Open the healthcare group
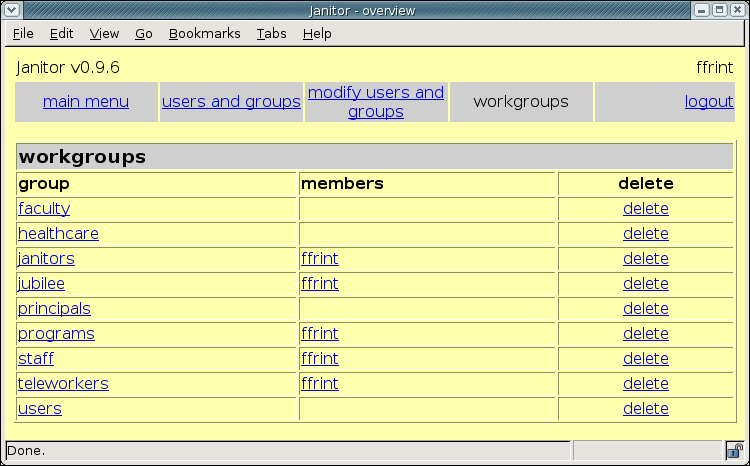 click(x=58, y=233)
